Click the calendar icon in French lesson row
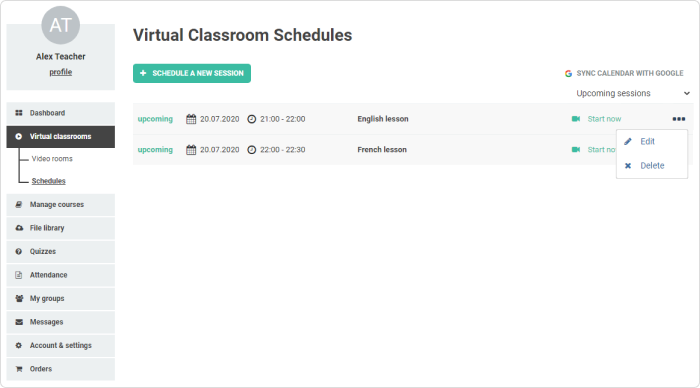Image resolution: width=700 pixels, height=388 pixels. point(191,150)
